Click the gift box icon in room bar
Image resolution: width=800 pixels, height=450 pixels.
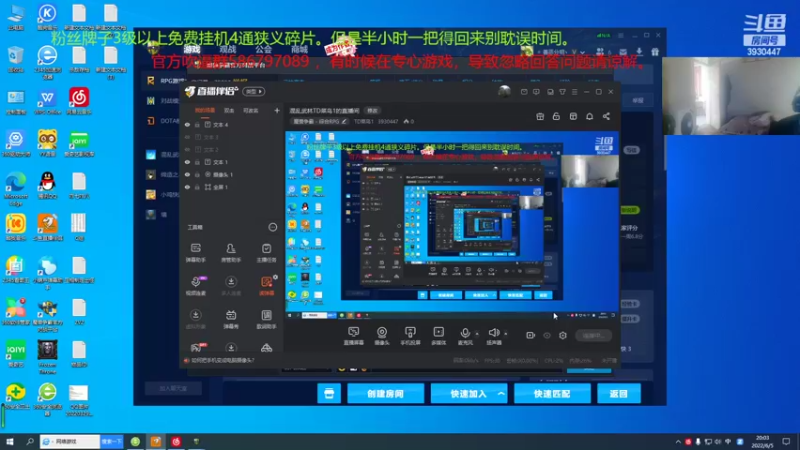540,116
